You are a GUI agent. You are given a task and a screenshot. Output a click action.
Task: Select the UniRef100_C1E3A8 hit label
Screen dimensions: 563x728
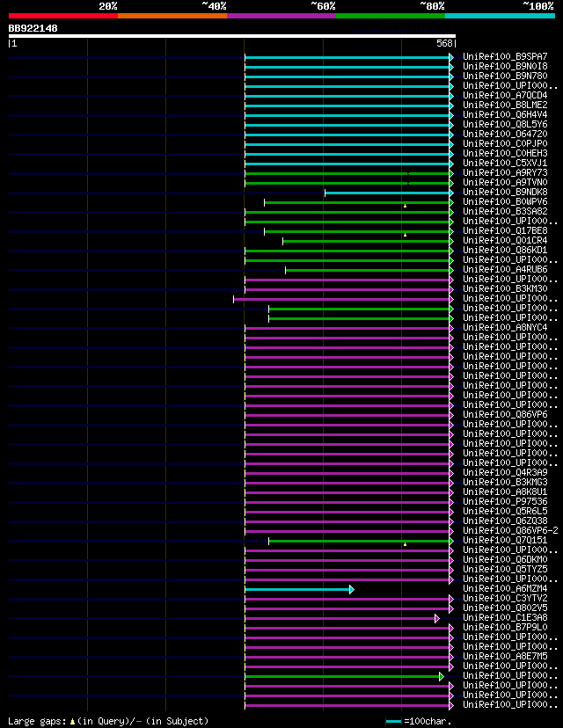pos(505,618)
